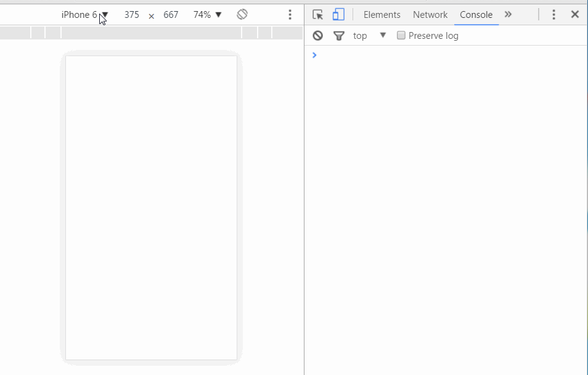Enable the Preserve log checkbox
The width and height of the screenshot is (588, 375).
click(401, 36)
